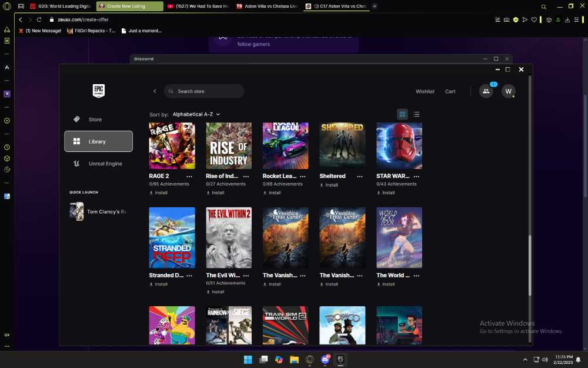Install The World Next Door

click(x=386, y=284)
